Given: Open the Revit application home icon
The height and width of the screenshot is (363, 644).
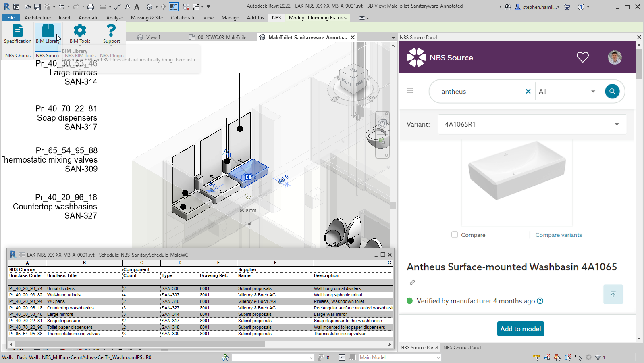Looking at the screenshot, I should point(6,7).
